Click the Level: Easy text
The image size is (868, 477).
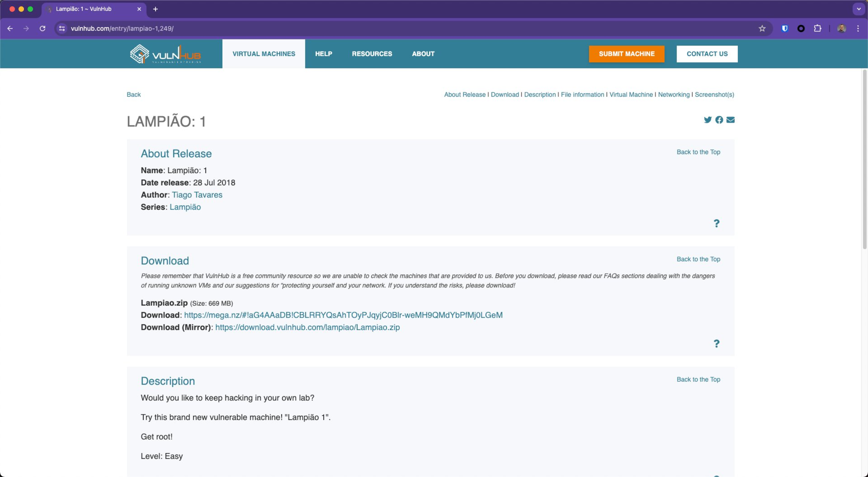click(x=162, y=456)
